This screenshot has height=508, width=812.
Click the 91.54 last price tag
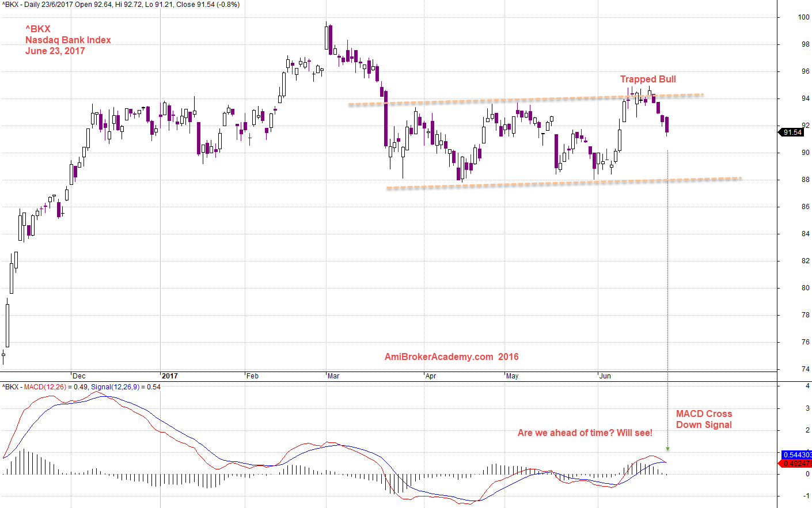(792, 132)
